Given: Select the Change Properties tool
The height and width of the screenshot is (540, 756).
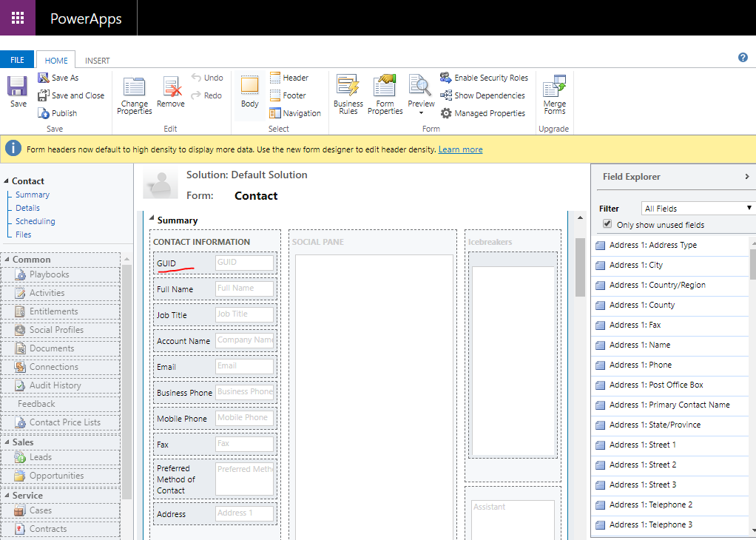Looking at the screenshot, I should pyautogui.click(x=134, y=95).
